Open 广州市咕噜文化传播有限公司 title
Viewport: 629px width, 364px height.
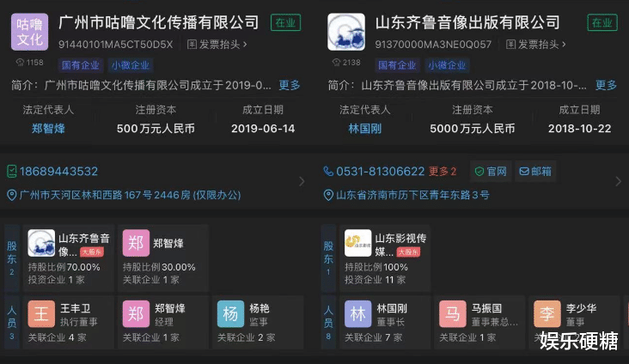click(159, 22)
